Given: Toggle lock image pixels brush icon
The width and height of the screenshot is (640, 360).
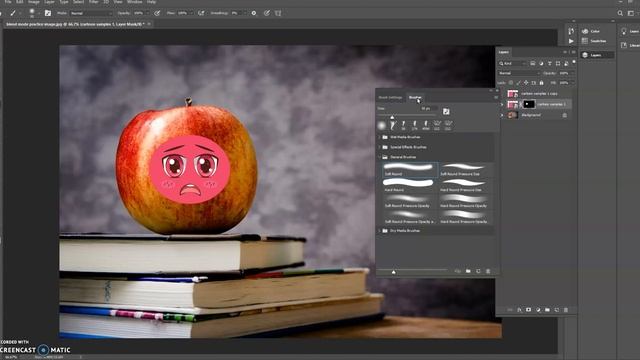Looking at the screenshot, I should coord(518,83).
